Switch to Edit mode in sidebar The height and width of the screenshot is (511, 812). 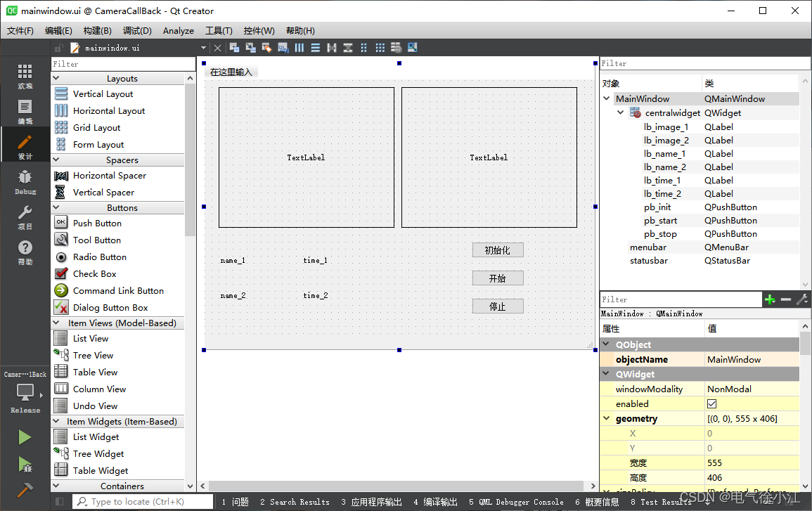point(25,111)
